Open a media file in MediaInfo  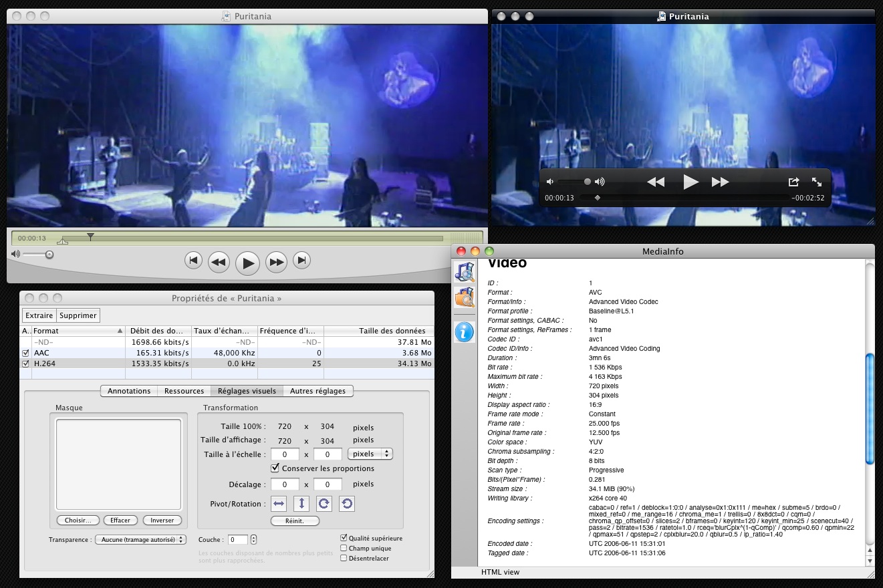pyautogui.click(x=464, y=272)
